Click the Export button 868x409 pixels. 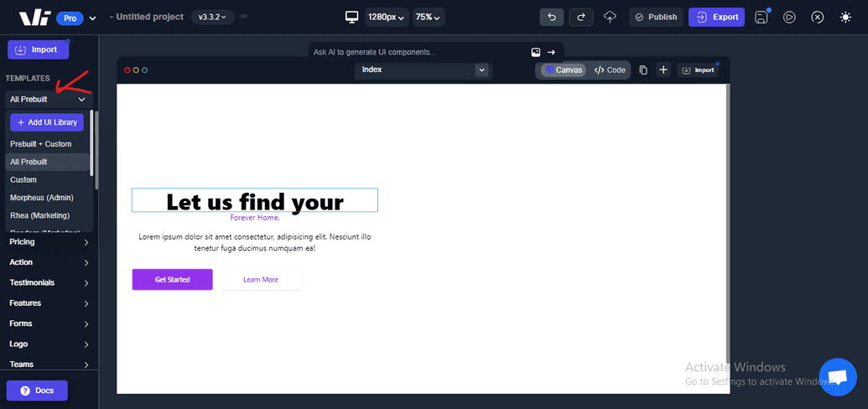click(x=716, y=17)
